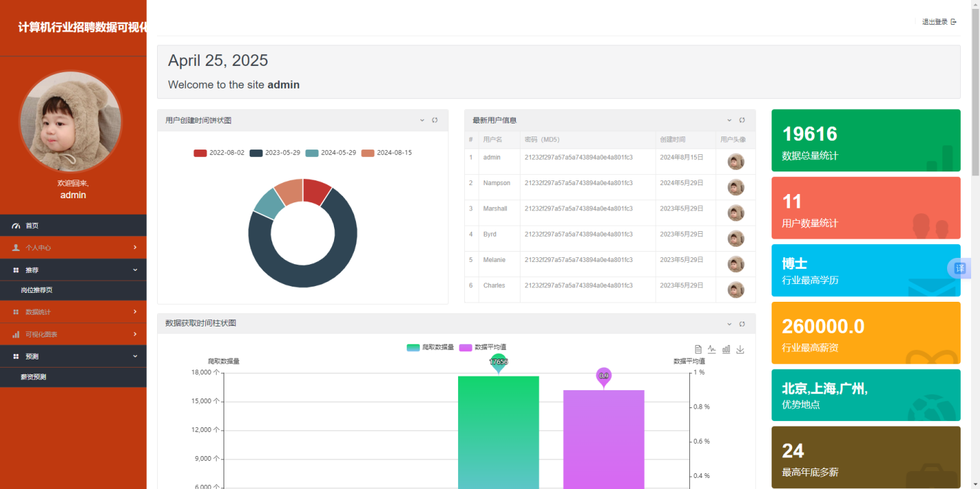Click the 17656 marker pin on green bar
Screen dimensions: 980x489
(x=499, y=362)
